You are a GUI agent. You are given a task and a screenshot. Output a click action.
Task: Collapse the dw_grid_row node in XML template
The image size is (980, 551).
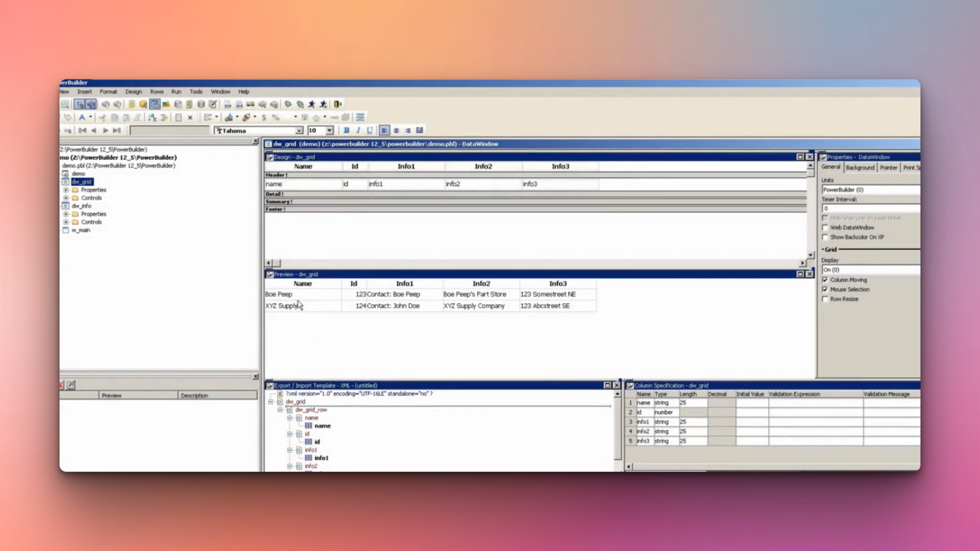click(x=280, y=409)
